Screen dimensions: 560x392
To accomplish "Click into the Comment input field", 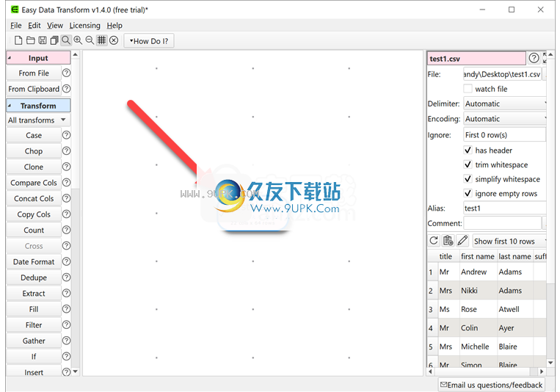I will [502, 223].
